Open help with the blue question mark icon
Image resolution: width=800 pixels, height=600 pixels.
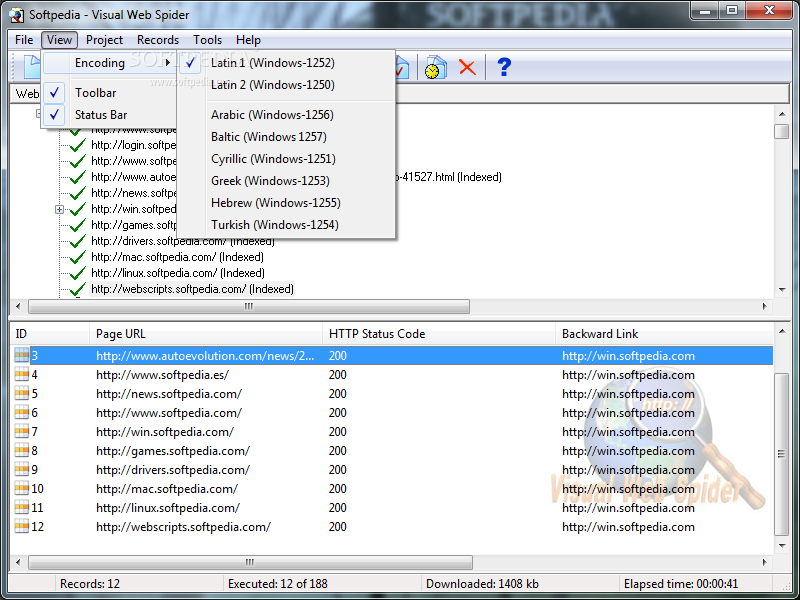pyautogui.click(x=504, y=67)
